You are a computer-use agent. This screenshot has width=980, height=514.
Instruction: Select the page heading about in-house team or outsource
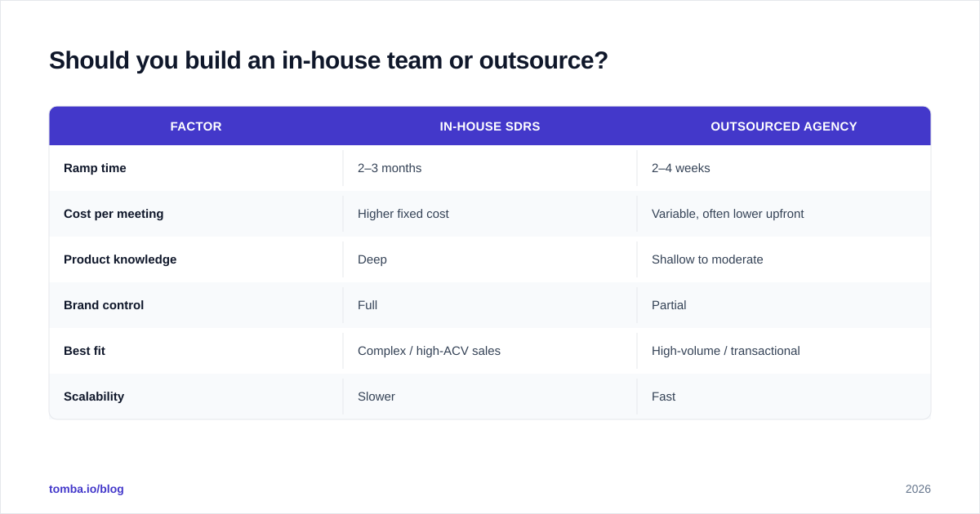point(328,60)
